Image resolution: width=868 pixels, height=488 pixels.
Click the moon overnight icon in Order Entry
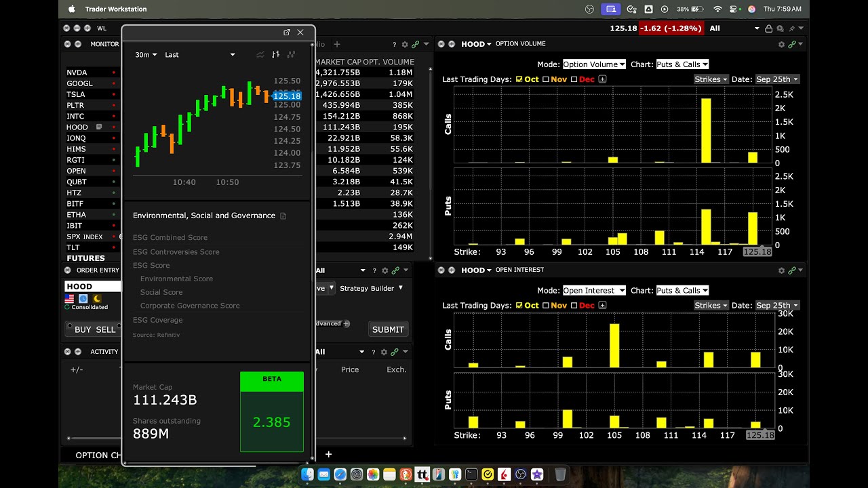pyautogui.click(x=98, y=298)
